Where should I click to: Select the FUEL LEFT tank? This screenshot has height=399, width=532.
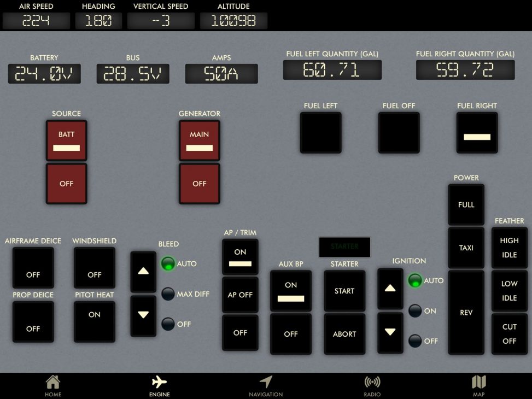pos(320,132)
